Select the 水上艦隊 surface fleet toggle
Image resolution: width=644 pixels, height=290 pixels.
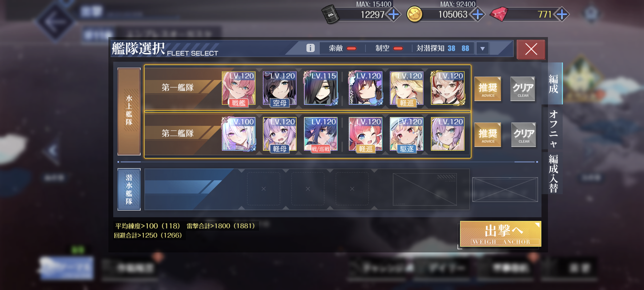tap(129, 111)
